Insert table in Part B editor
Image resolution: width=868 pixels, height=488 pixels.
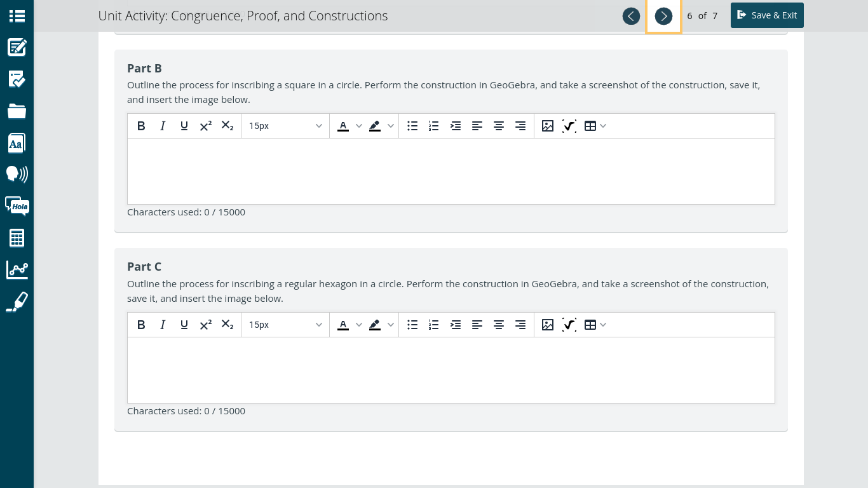(590, 126)
